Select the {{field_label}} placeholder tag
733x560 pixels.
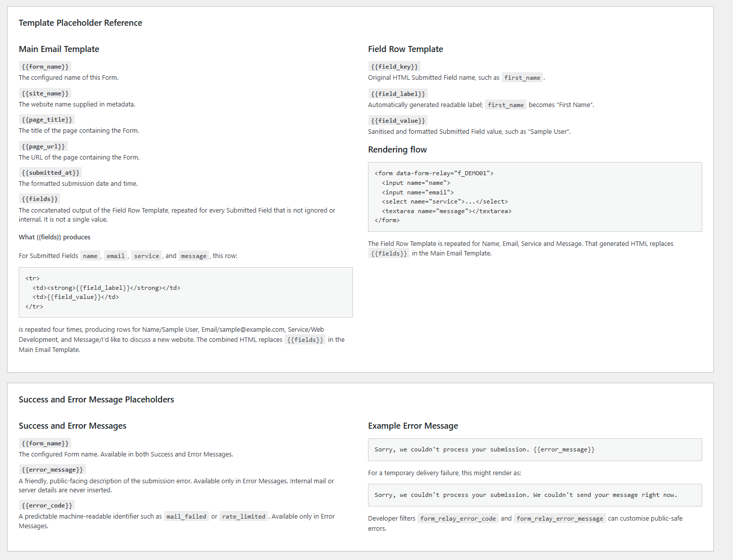[x=398, y=94]
